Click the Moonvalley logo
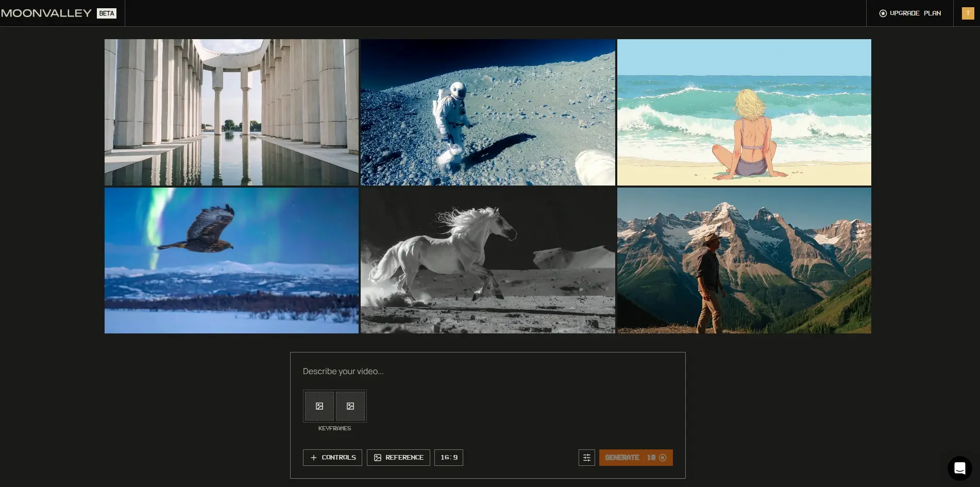980x487 pixels. pos(46,13)
